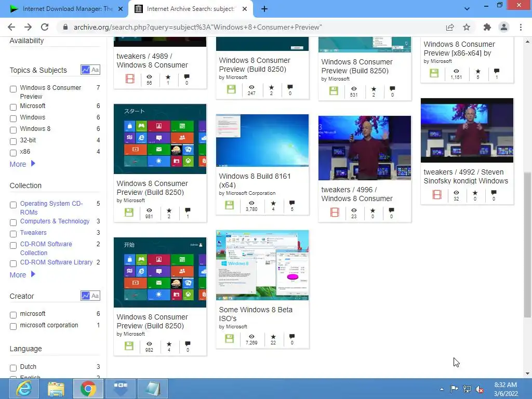Check the microsoft corporation creator filter

tap(13, 326)
